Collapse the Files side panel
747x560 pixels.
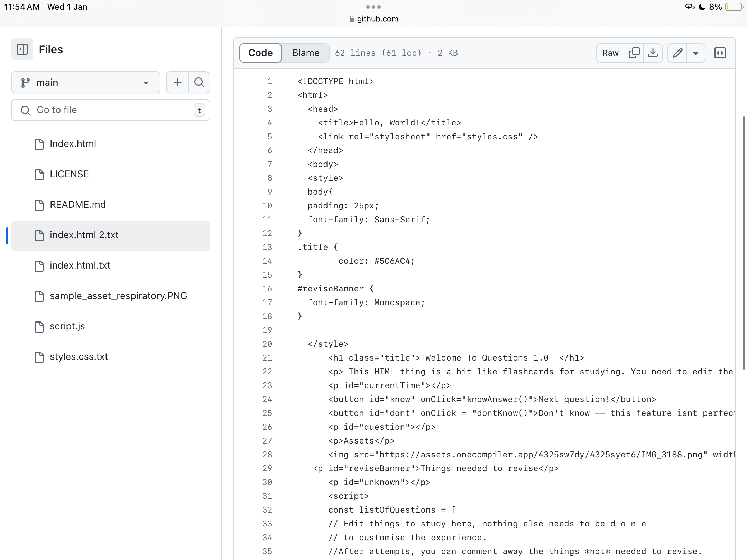22,49
